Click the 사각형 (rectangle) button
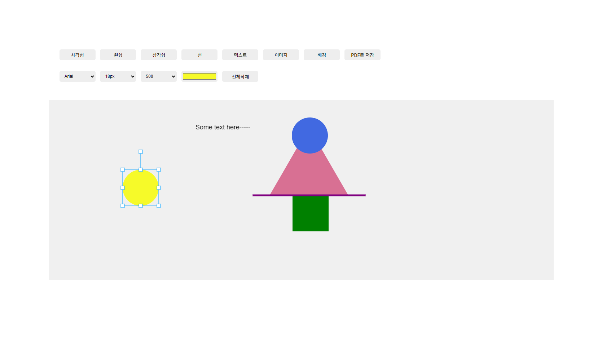602x364 pixels. (77, 55)
